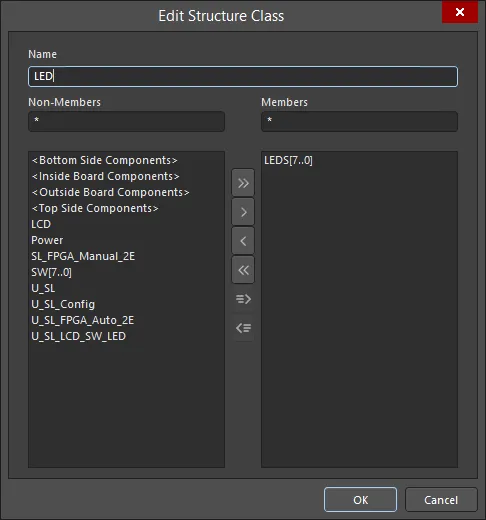This screenshot has height=520, width=486.
Task: Select U_SL_LCD_SW_LED in Non-Members list
Action: 79,336
